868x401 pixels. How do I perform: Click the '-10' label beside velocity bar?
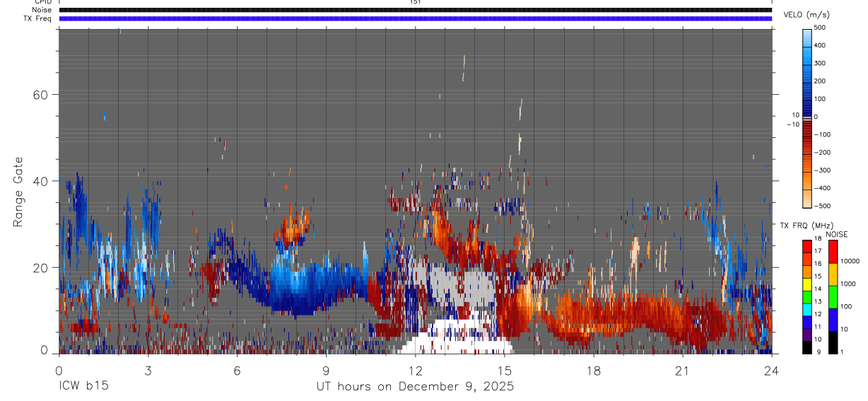[x=793, y=124]
